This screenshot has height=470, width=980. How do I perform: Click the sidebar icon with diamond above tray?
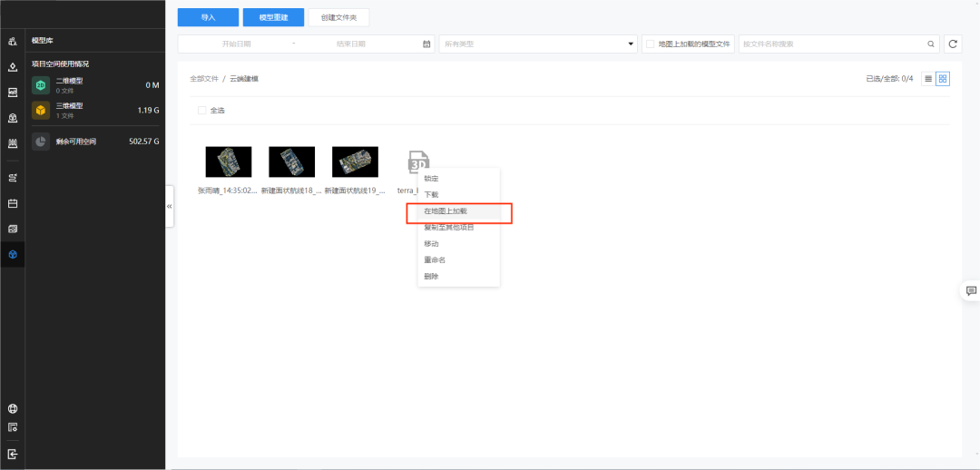[13, 67]
